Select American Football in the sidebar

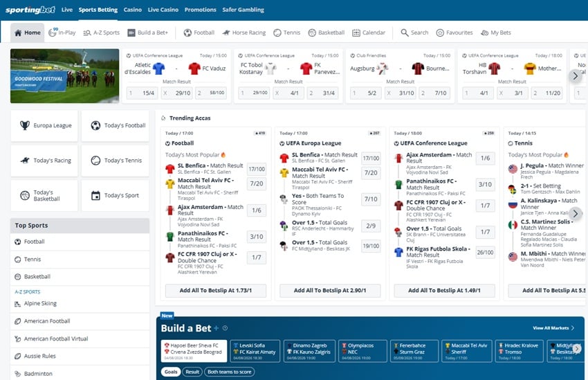80,321
